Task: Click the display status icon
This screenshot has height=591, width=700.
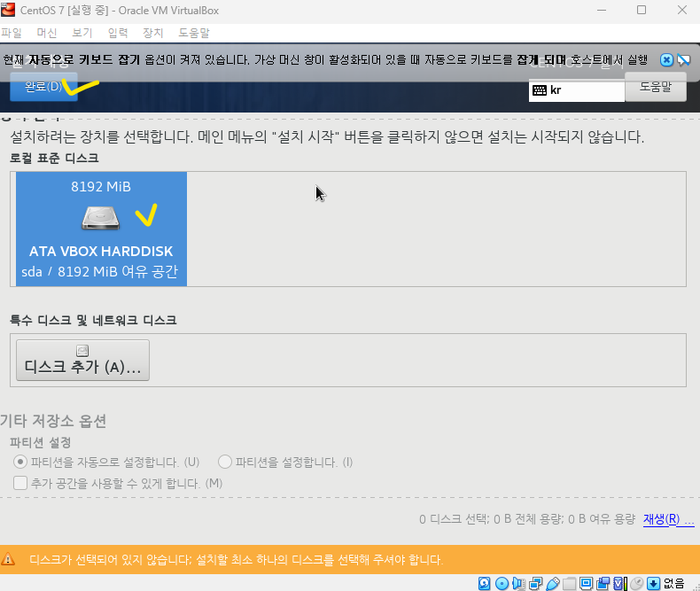Action: [x=587, y=583]
